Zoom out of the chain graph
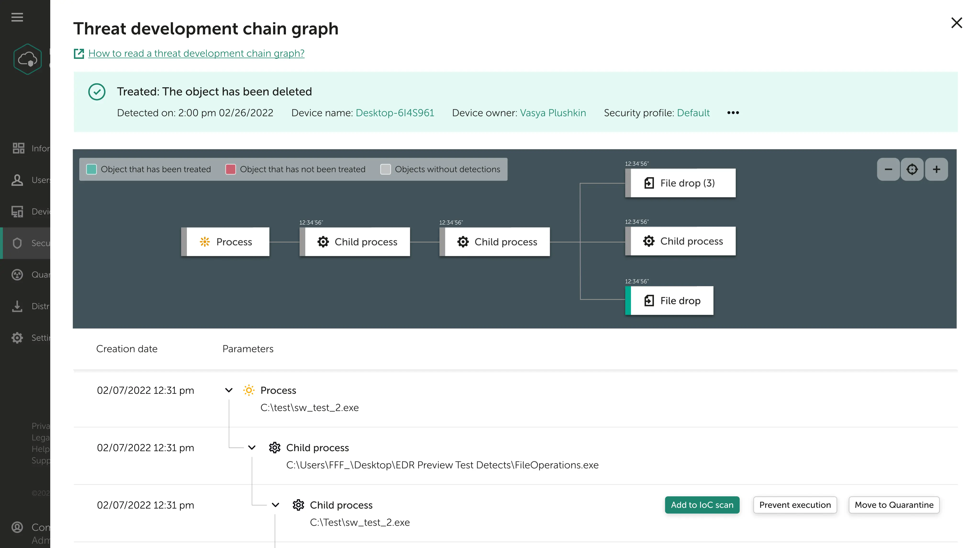 [888, 169]
